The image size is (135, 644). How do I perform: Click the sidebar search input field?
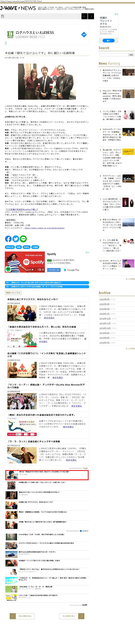pyautogui.click(x=114, y=55)
